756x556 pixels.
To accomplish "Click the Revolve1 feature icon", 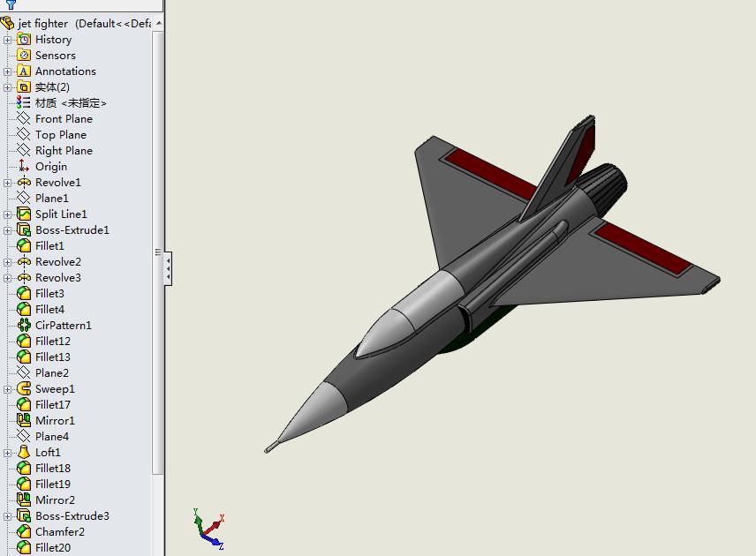I will 24,182.
